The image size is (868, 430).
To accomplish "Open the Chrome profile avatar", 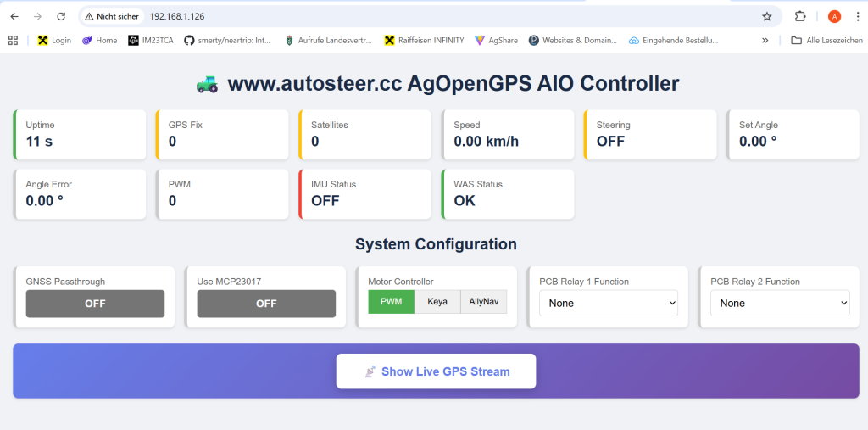I will point(834,16).
